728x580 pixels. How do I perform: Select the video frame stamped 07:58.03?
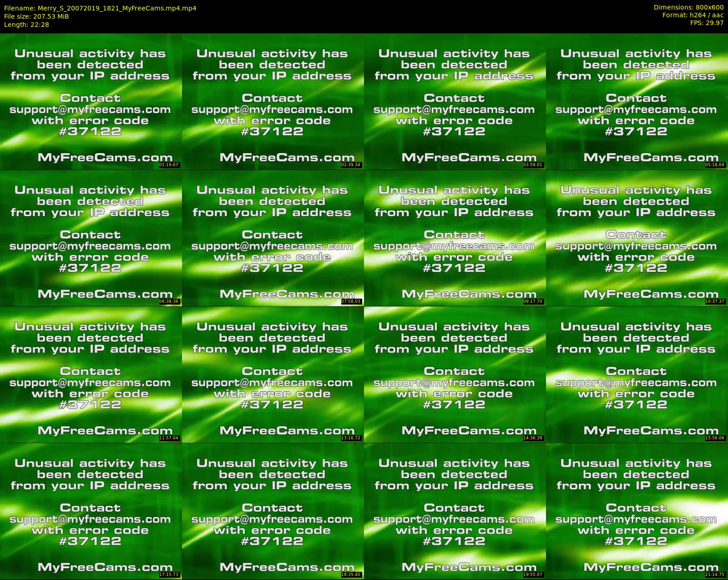273,238
